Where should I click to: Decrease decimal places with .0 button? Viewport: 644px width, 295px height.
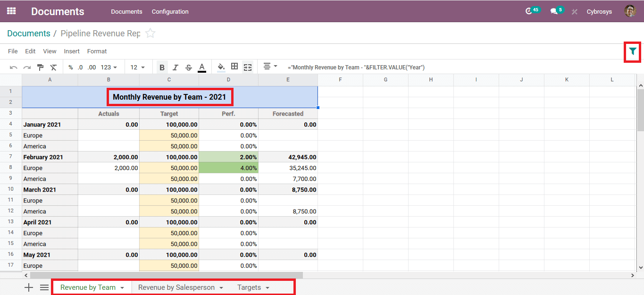tap(80, 67)
